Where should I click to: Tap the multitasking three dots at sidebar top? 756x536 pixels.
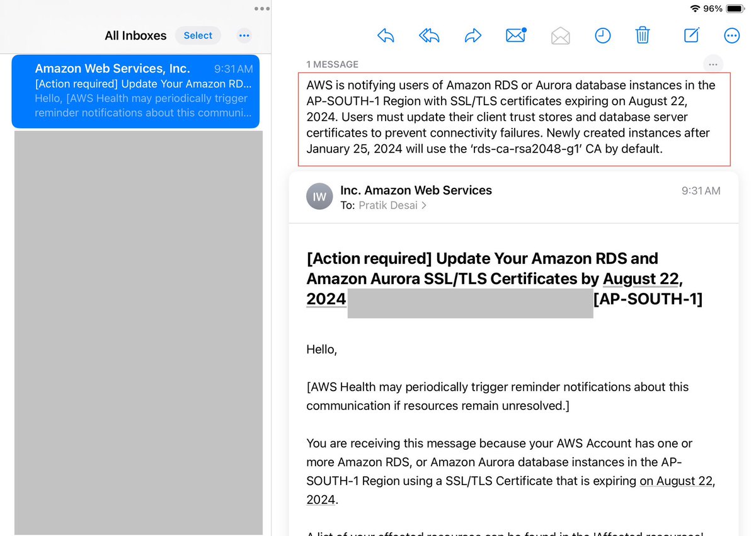click(x=262, y=9)
